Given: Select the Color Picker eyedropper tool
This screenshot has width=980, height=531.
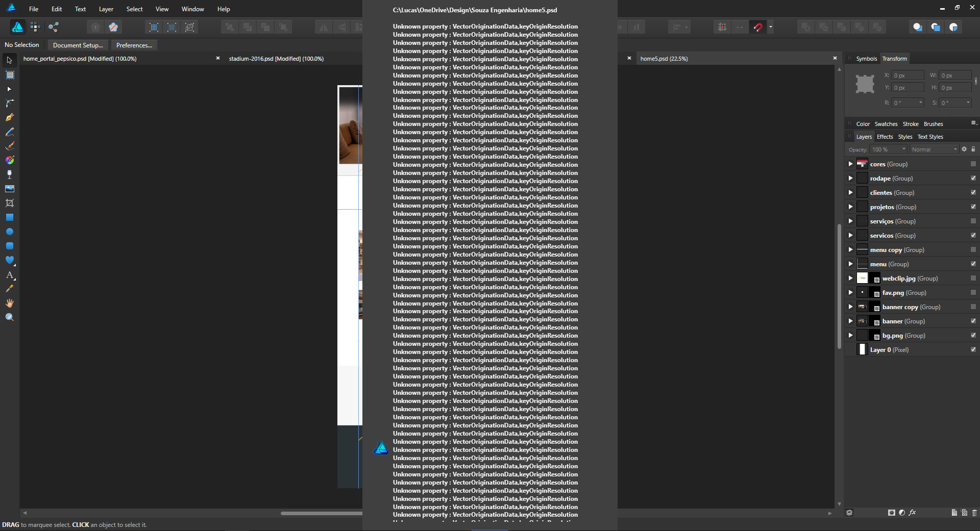Looking at the screenshot, I should pos(10,289).
